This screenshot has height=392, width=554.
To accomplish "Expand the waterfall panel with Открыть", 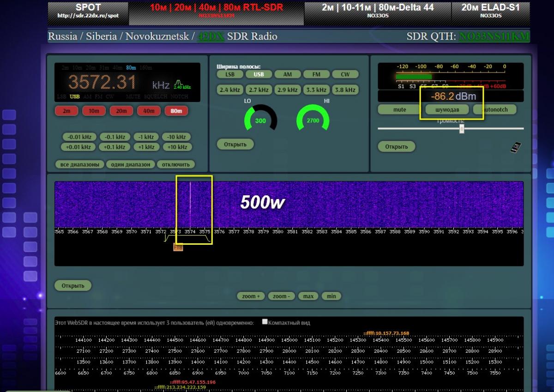I will pos(73,285).
